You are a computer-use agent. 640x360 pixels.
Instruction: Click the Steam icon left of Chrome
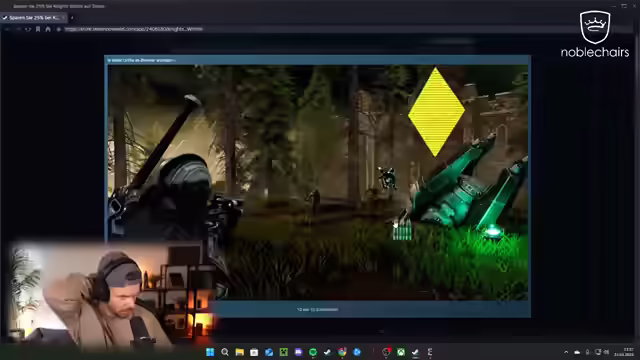click(327, 352)
